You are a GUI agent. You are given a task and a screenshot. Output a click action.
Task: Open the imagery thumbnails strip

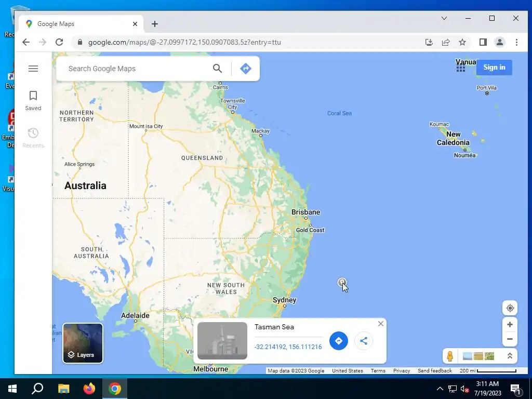point(478,356)
